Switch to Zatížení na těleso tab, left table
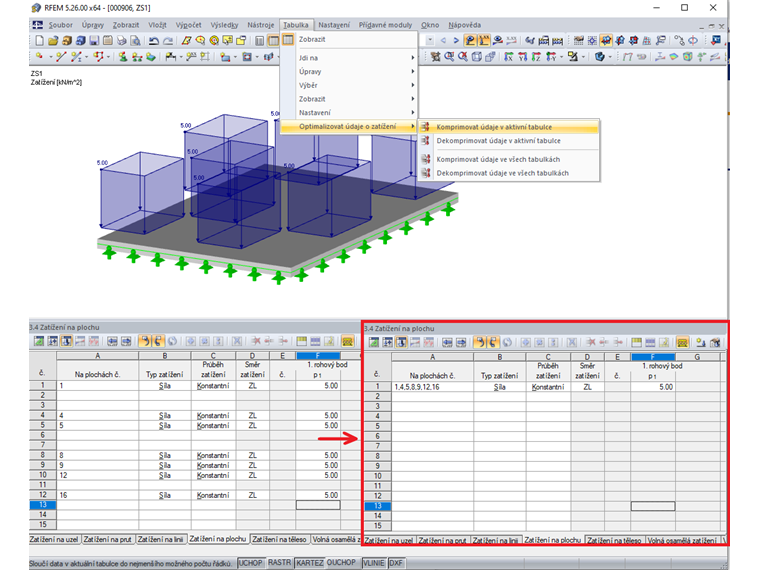760x570 pixels. point(279,539)
